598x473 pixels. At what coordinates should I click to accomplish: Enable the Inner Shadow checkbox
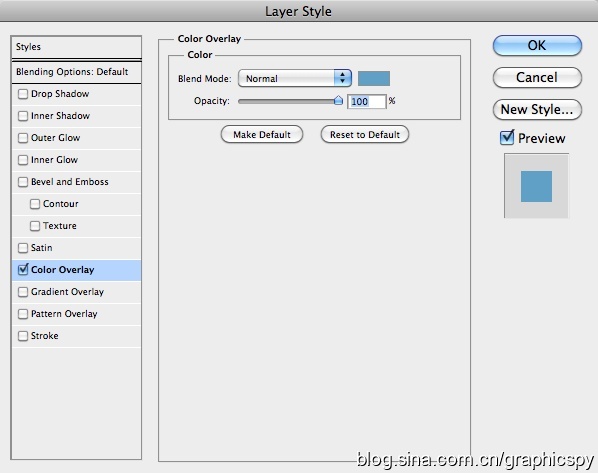pyautogui.click(x=23, y=116)
